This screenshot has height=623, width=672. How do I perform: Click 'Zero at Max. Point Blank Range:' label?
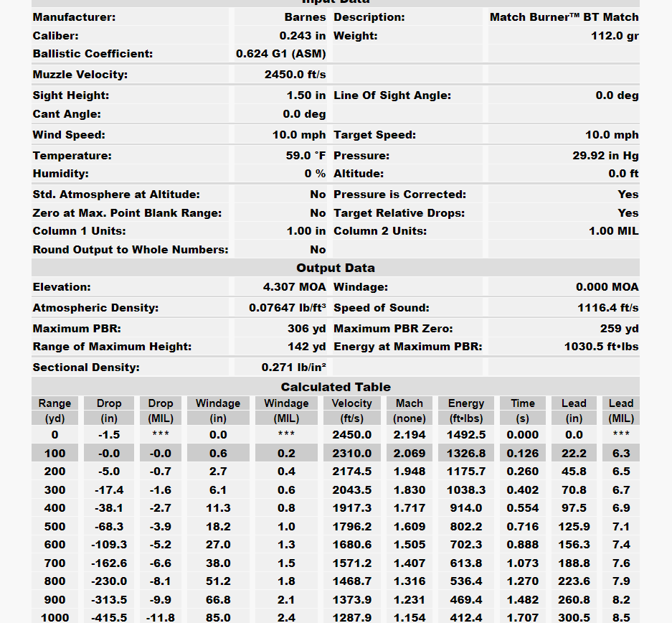(x=127, y=213)
